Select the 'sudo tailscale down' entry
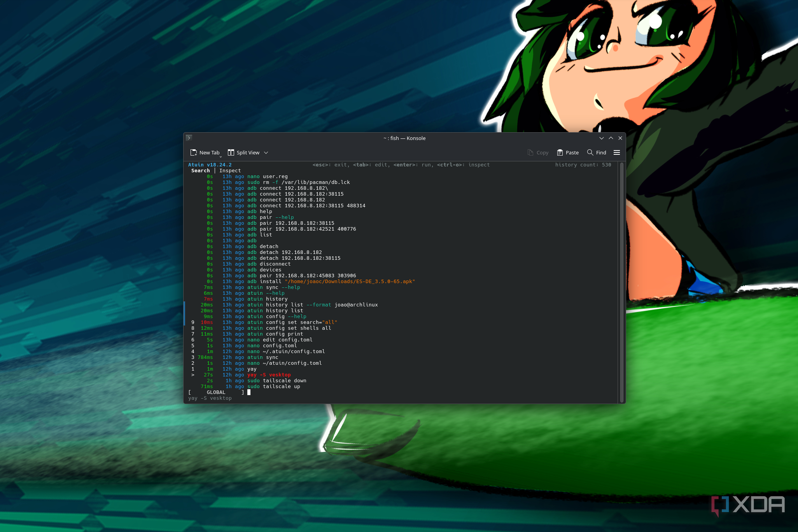 [276, 381]
